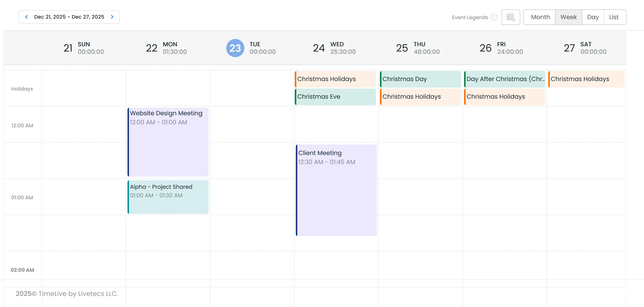Click the 21 SUN column header

point(83,48)
